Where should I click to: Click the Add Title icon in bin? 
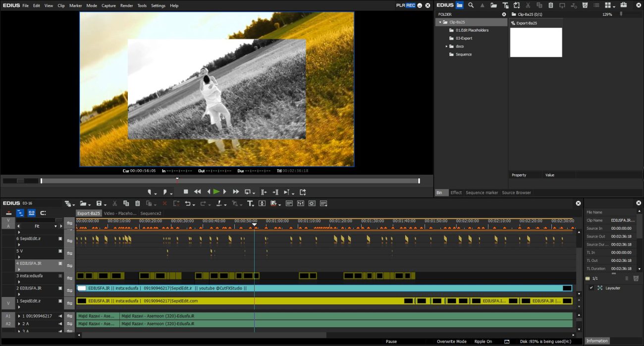pyautogui.click(x=505, y=5)
